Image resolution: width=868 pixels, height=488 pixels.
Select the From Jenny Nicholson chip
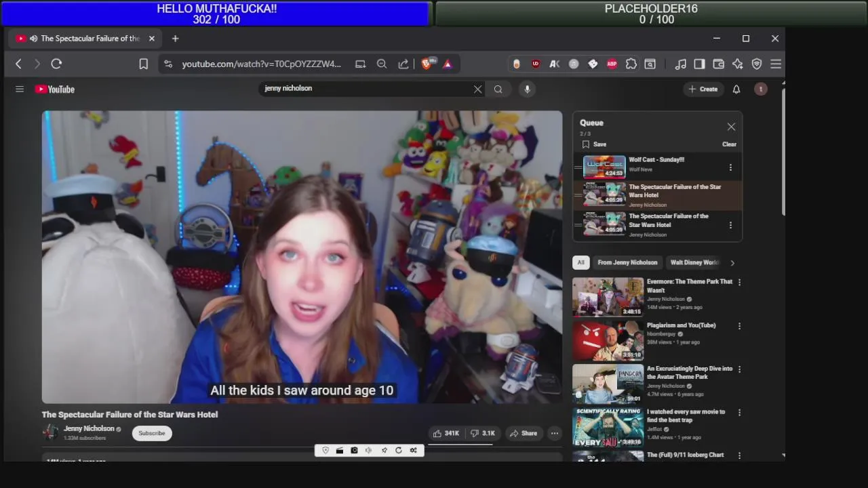(627, 262)
